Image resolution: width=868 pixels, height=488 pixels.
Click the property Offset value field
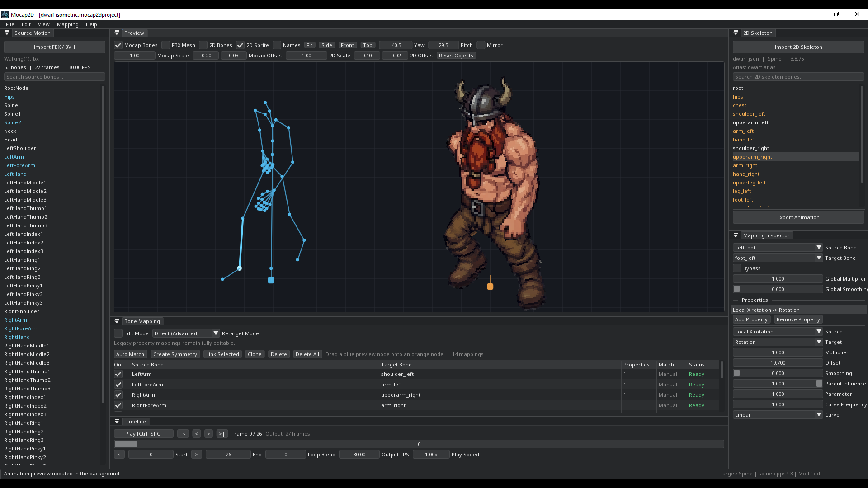pos(778,363)
